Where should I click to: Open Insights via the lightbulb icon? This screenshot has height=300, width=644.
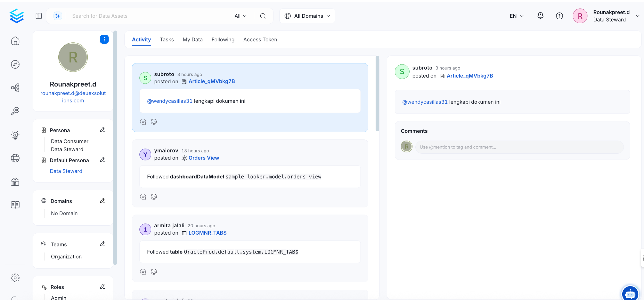[15, 135]
